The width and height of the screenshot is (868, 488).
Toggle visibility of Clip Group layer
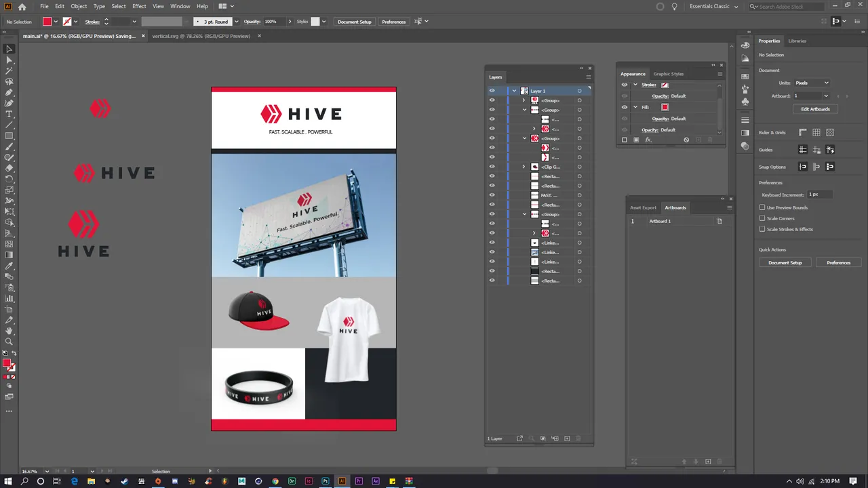(x=492, y=167)
